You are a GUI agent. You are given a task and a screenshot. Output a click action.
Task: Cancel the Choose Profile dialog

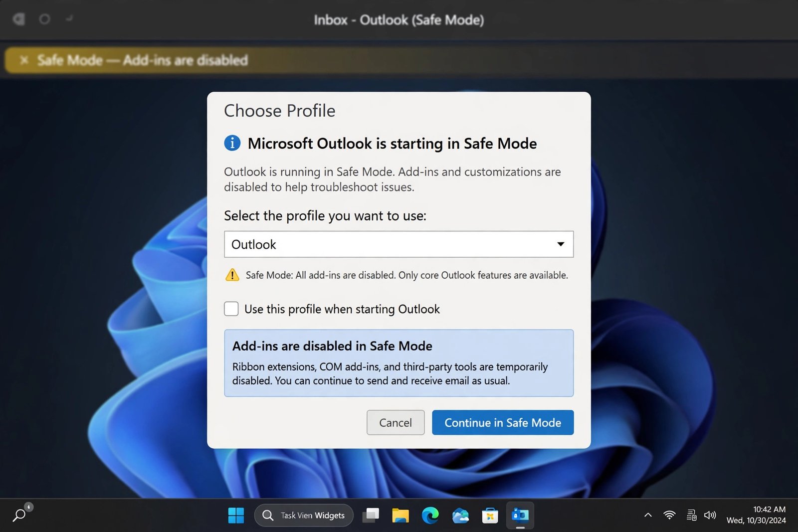[x=396, y=422]
